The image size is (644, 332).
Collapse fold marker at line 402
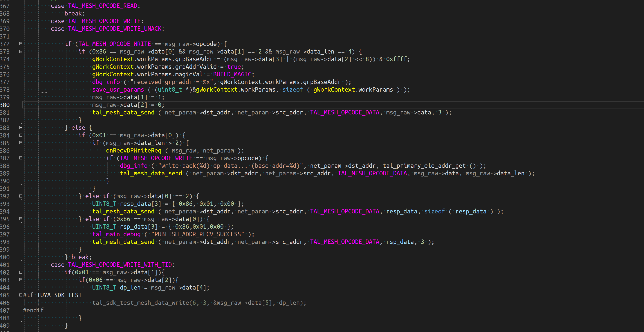21,272
